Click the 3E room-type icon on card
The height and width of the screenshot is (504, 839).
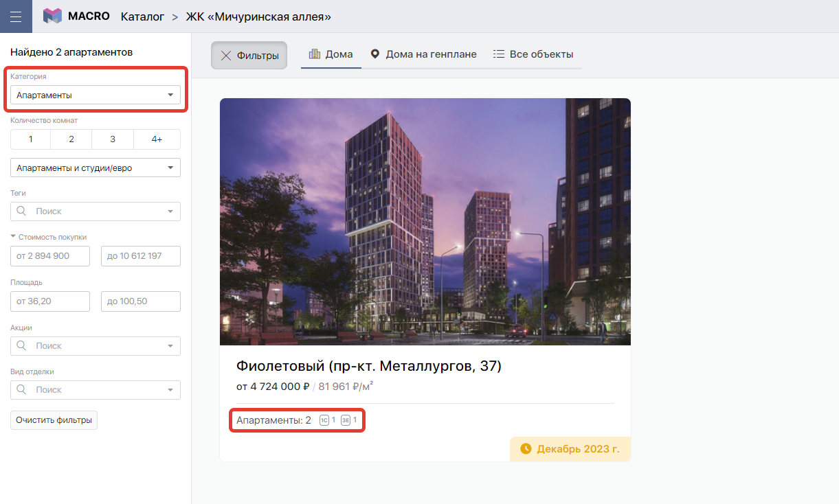(x=346, y=420)
